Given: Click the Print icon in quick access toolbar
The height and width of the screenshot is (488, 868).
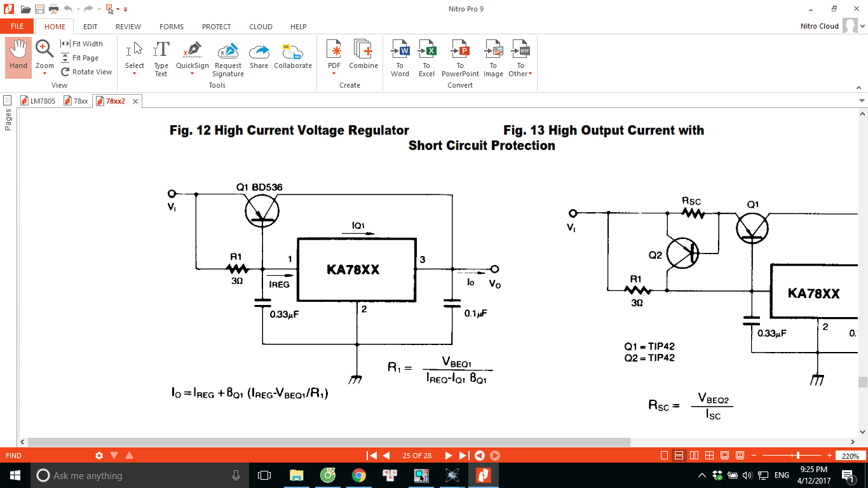Looking at the screenshot, I should [x=53, y=9].
